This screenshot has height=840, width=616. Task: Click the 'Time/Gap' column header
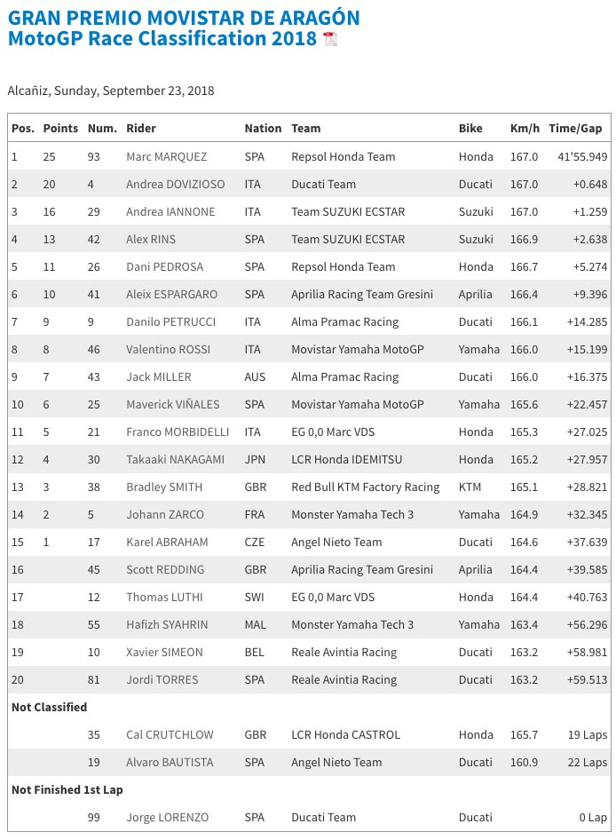point(575,128)
